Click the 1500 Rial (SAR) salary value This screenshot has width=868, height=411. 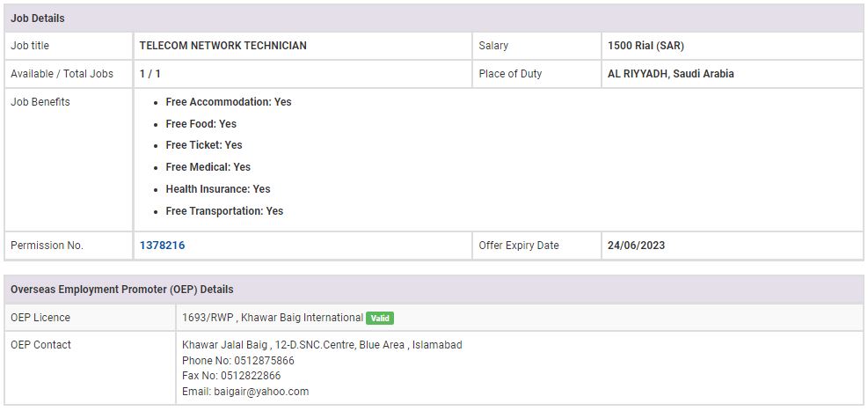point(646,46)
